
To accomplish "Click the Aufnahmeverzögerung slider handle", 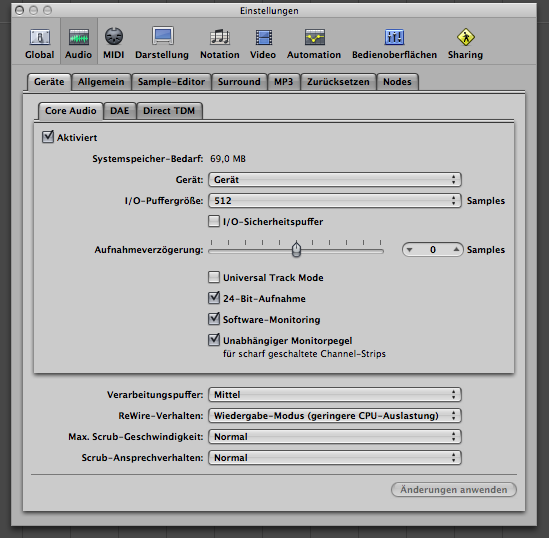I will pos(297,249).
